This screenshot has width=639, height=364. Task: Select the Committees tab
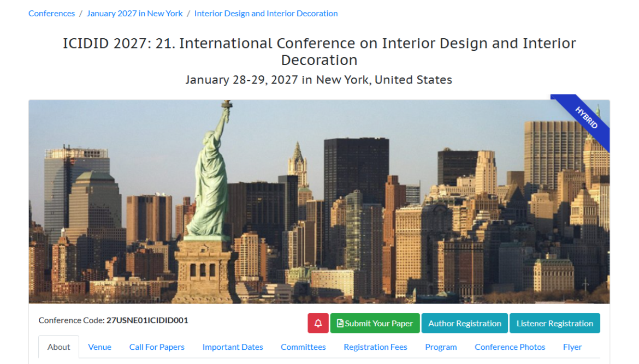(x=303, y=347)
